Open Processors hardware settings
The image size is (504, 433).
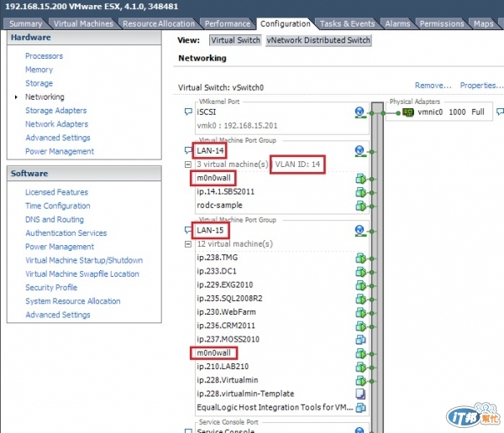(44, 56)
